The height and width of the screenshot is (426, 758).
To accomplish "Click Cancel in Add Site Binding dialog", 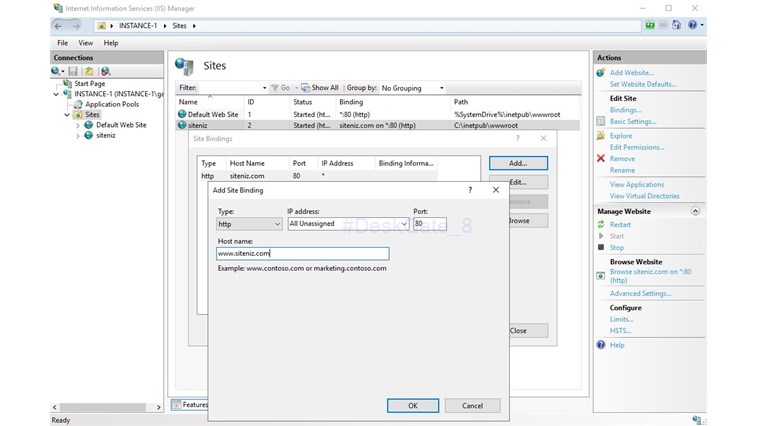I will tap(472, 406).
